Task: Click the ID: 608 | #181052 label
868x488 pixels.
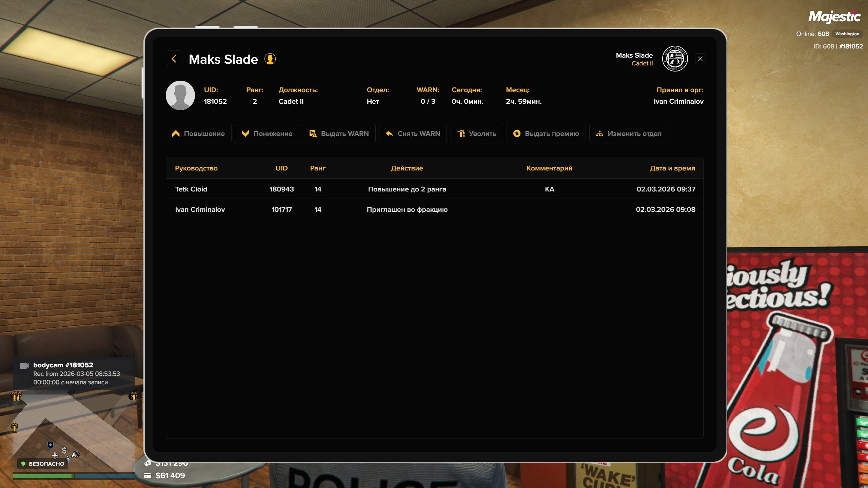Action: tap(838, 46)
